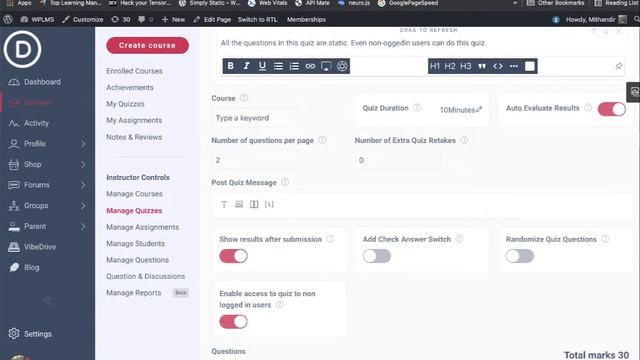Add columns block in Post Quiz Message

pos(254,204)
